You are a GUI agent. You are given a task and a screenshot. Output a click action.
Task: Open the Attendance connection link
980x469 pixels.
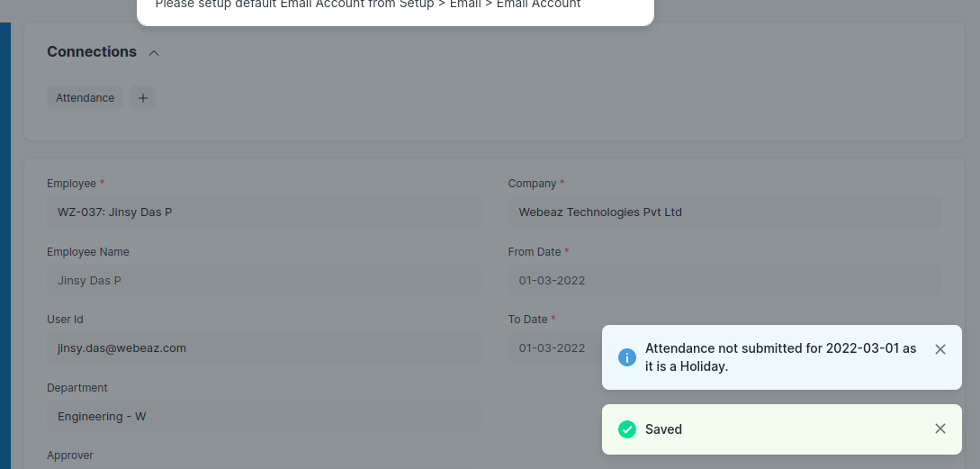click(85, 98)
